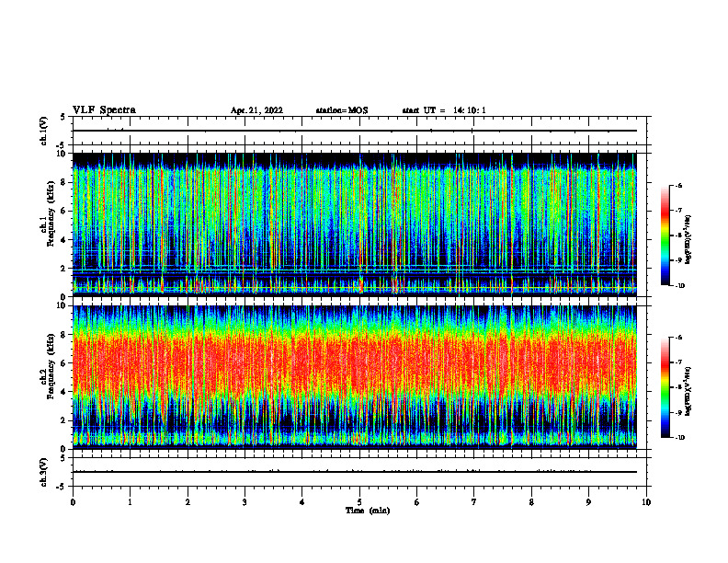Click the "ch.1(V)" waveform axis label
728x563 pixels.
(44, 131)
